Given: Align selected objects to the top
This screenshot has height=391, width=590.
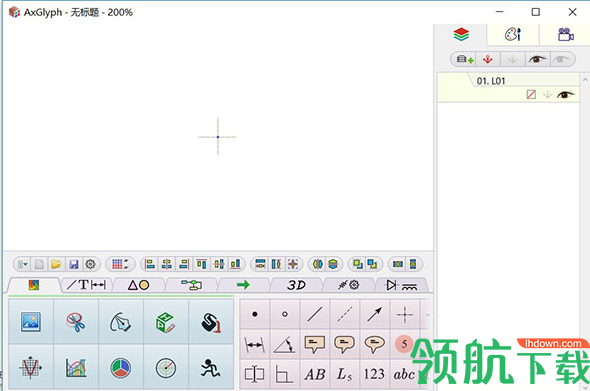Looking at the screenshot, I should click(202, 264).
